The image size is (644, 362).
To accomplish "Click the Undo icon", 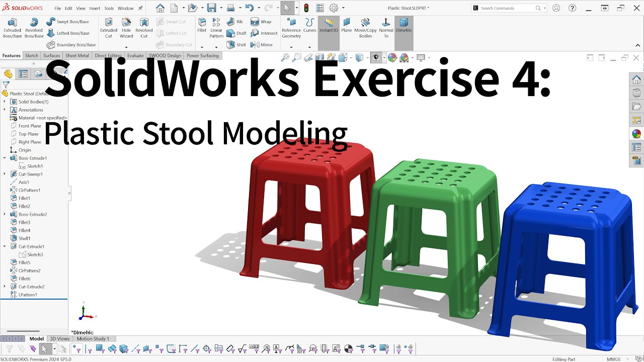I will (249, 8).
